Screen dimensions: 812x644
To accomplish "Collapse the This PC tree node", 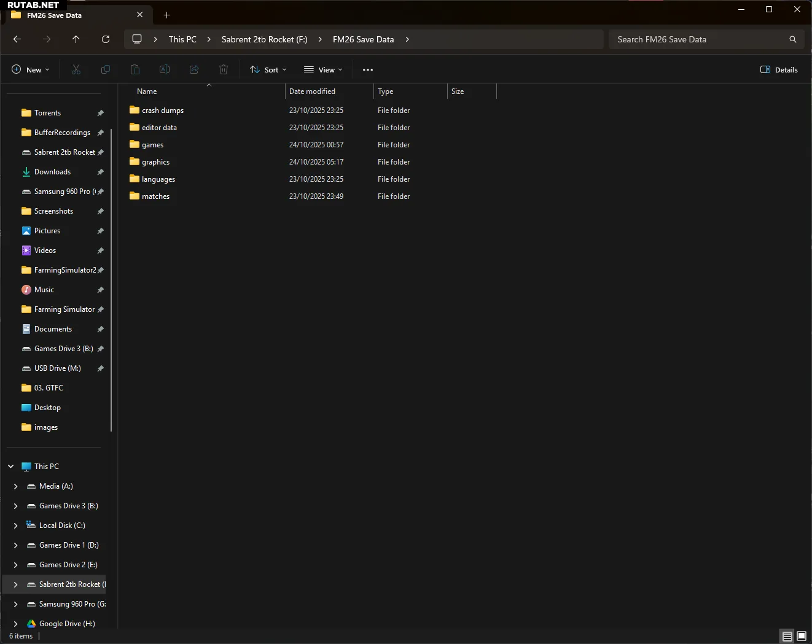I will pos(11,467).
